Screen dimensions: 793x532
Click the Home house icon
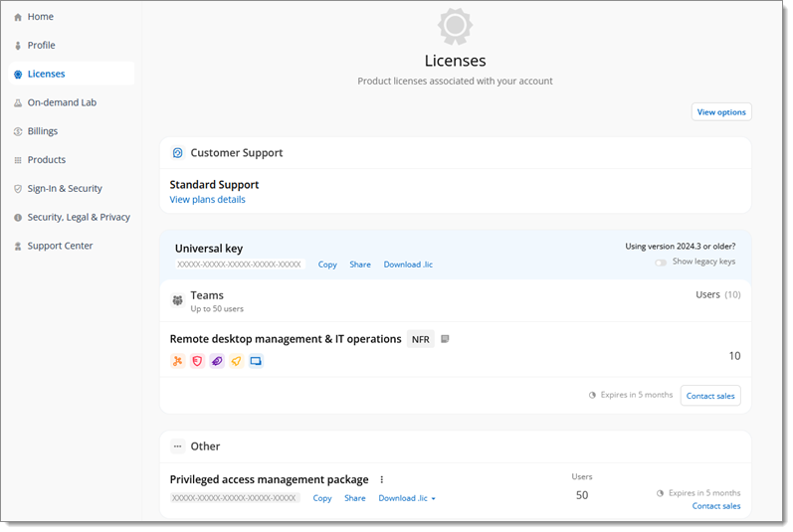coord(18,17)
